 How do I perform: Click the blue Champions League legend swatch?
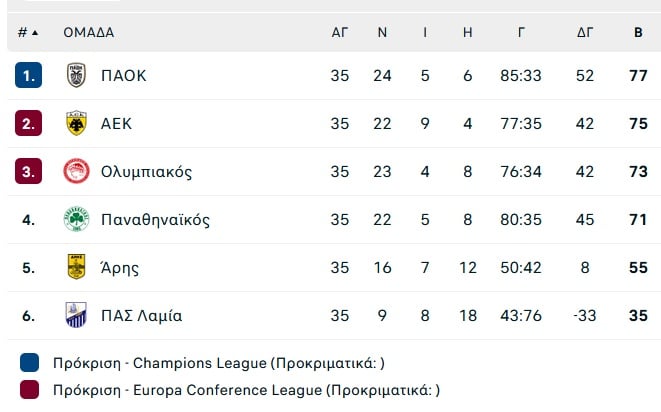coord(30,363)
